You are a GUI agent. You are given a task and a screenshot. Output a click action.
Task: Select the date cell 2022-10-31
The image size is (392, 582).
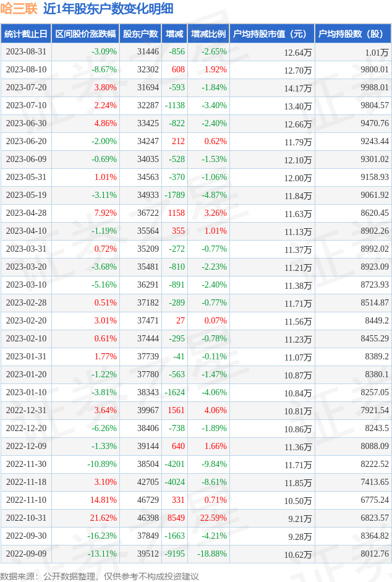[26, 518]
